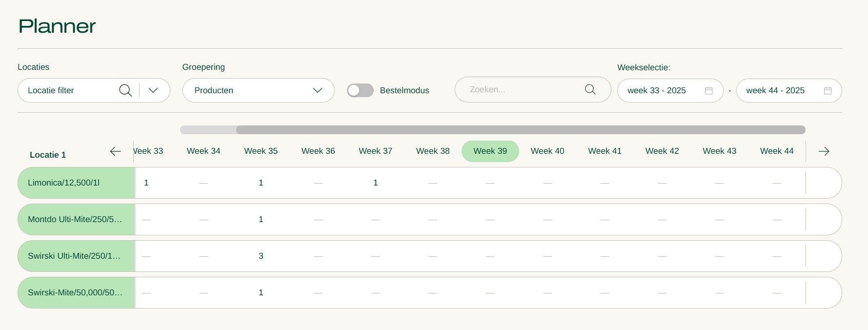Click the Limonica/12,500/1l product row label

pos(76,183)
